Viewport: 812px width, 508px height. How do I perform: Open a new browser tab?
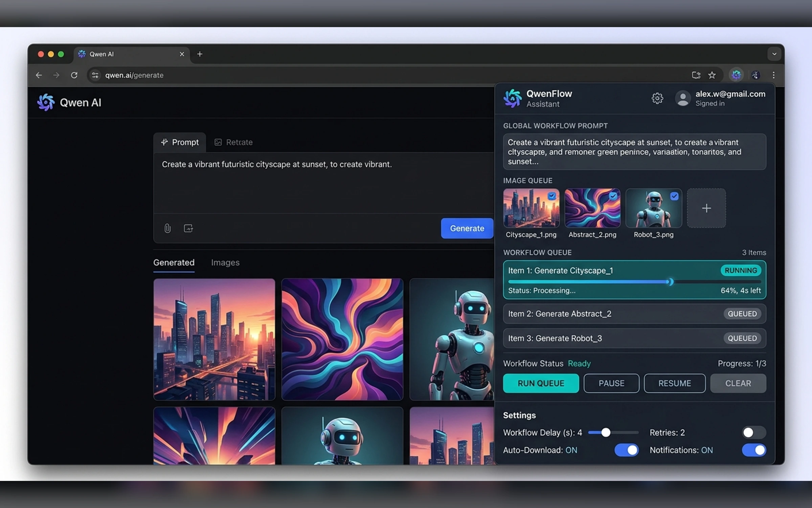pos(200,54)
